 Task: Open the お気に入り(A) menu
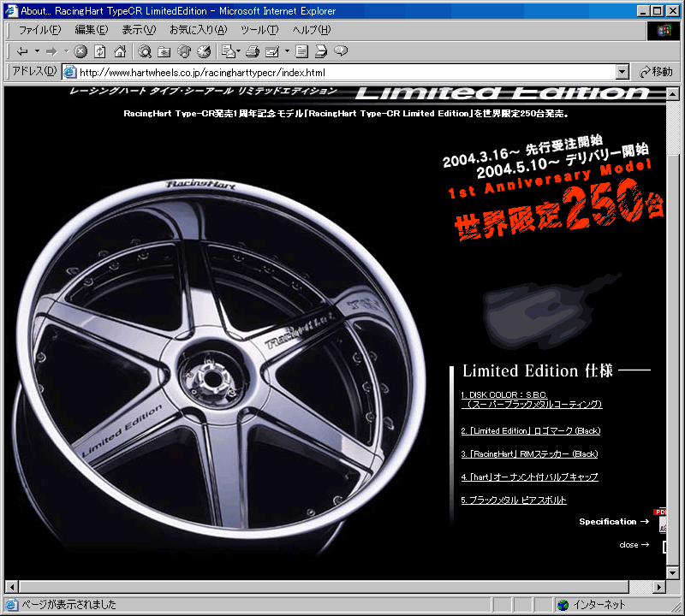coord(199,30)
